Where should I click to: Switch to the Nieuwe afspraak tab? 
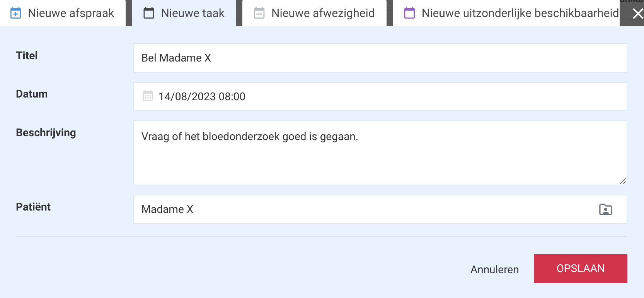[63, 13]
